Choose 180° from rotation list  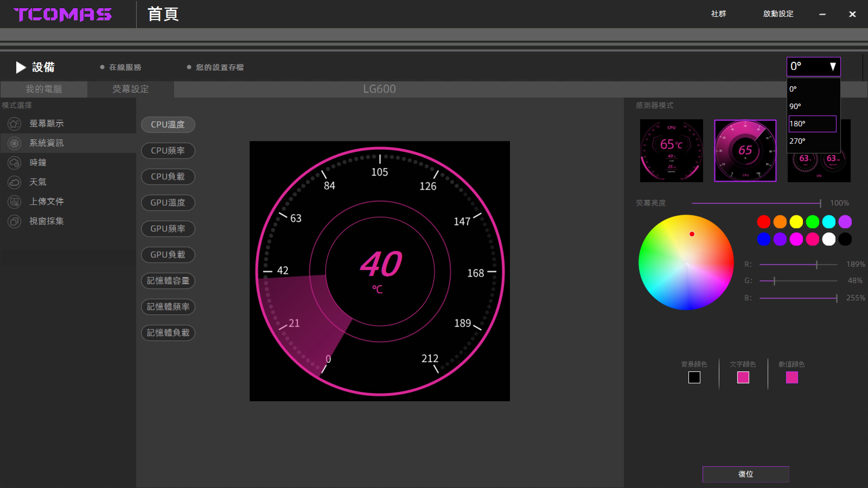pyautogui.click(x=812, y=124)
